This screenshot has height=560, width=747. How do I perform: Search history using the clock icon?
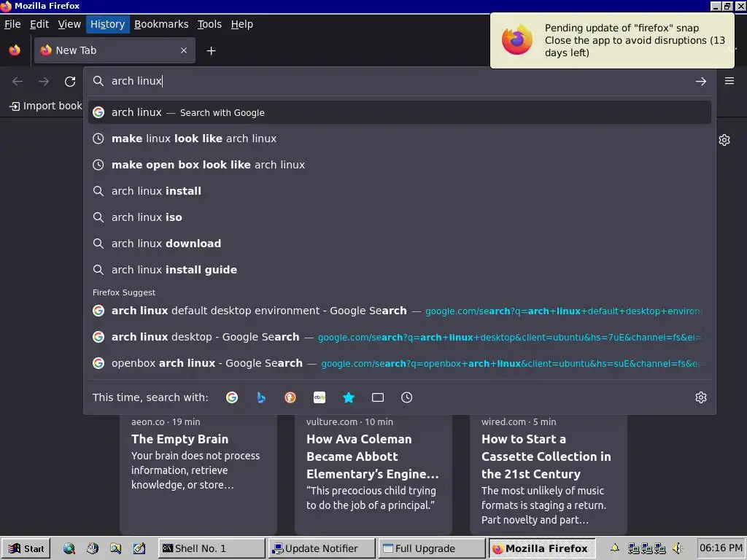pyautogui.click(x=407, y=397)
